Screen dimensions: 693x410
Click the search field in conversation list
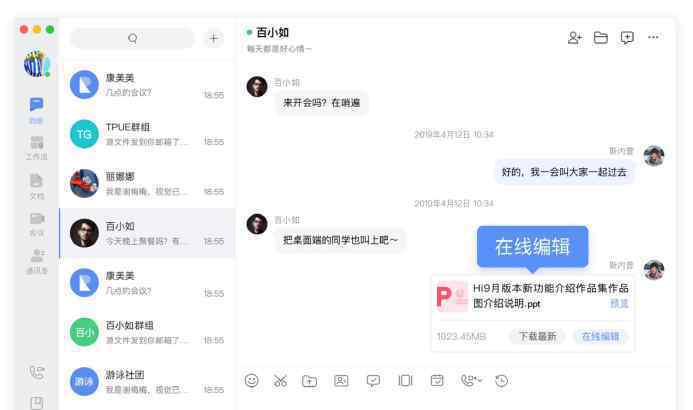(x=132, y=38)
